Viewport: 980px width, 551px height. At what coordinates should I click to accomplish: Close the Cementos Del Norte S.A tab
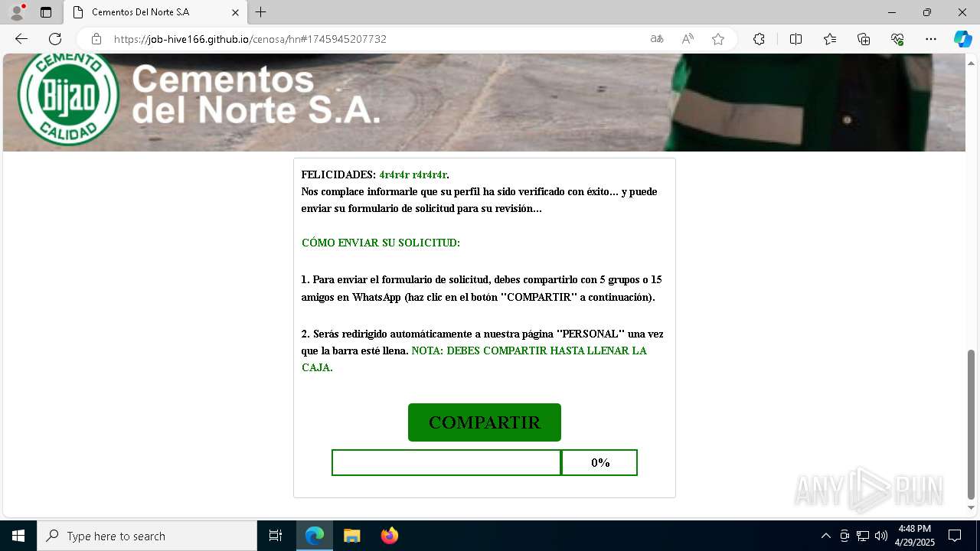pos(236,12)
